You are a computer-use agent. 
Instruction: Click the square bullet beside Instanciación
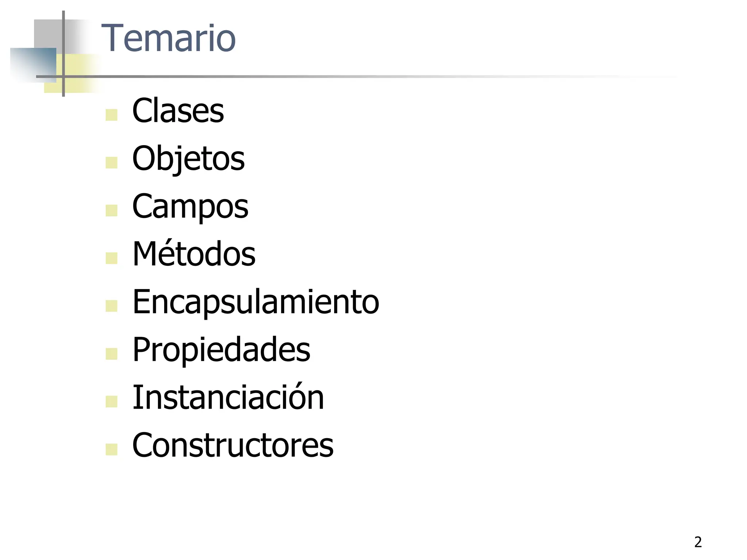click(x=111, y=401)
